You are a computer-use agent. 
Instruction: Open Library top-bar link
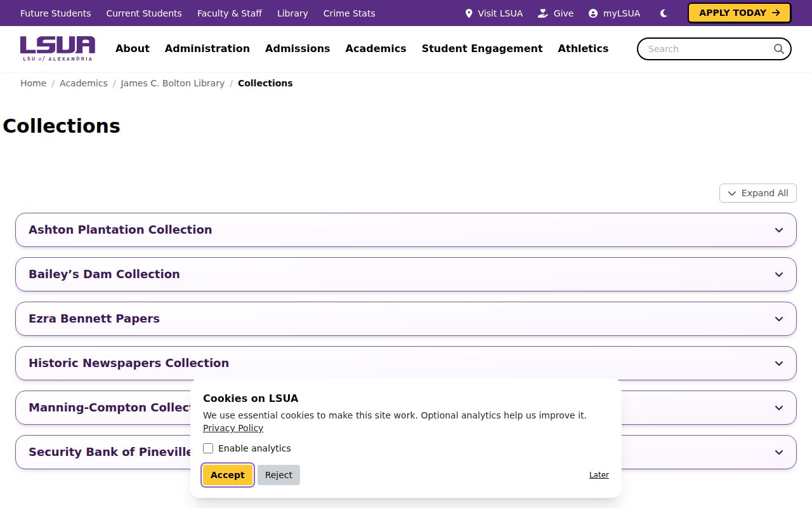point(292,13)
